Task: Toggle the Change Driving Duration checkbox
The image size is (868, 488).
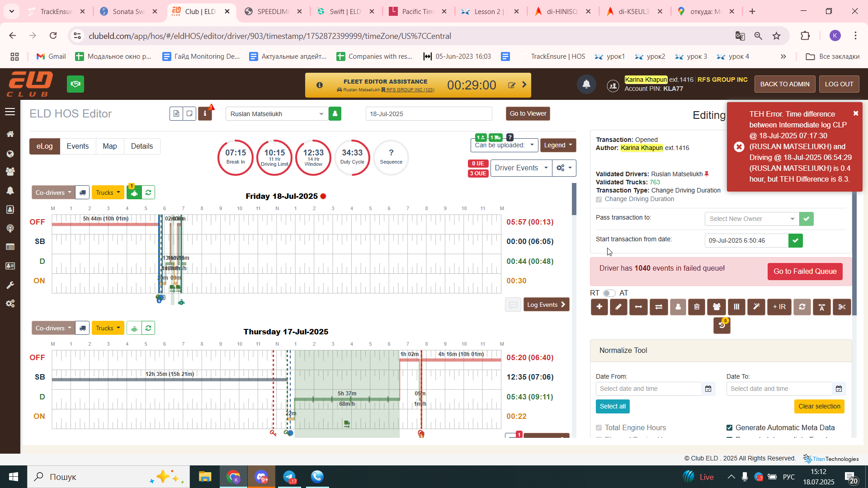Action: click(x=599, y=199)
